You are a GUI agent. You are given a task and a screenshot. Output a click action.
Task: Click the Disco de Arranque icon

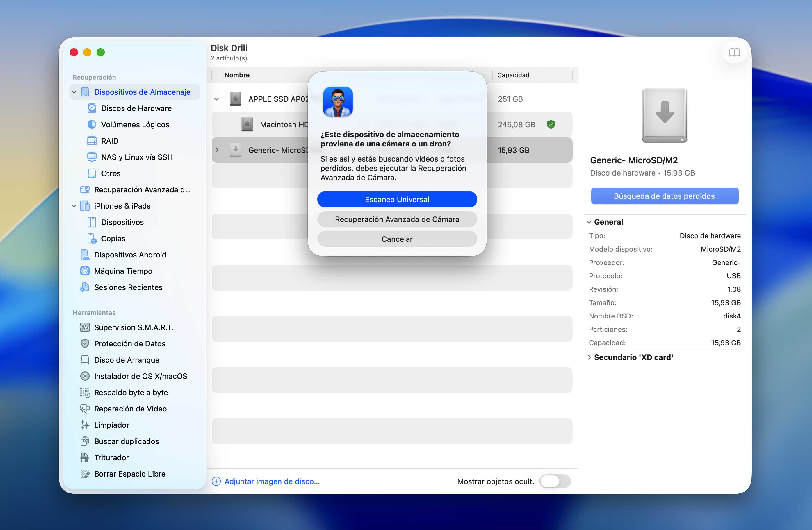(85, 360)
